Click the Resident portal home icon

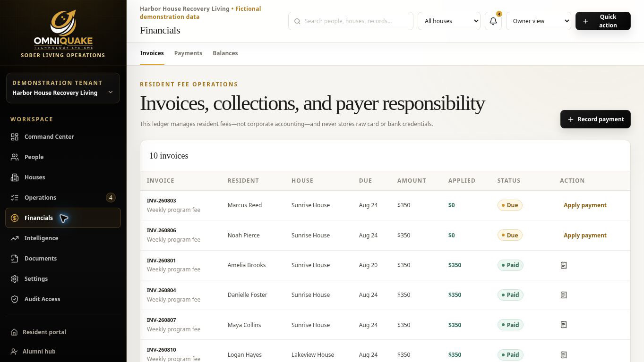[x=14, y=332]
